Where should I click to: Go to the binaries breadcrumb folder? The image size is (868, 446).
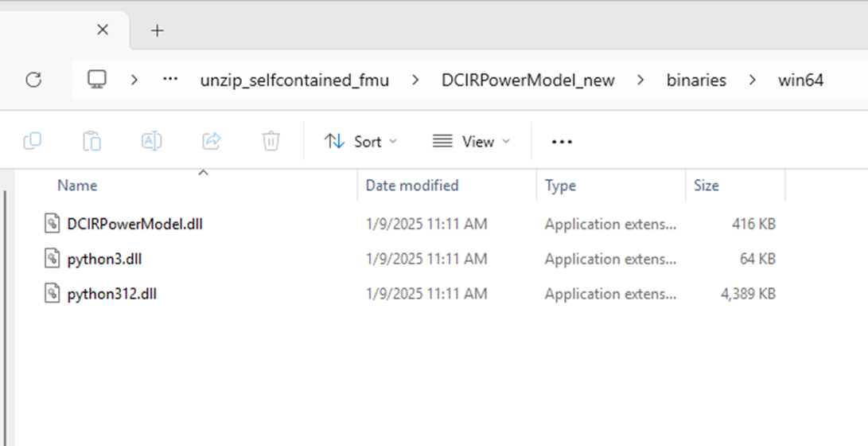pyautogui.click(x=696, y=80)
